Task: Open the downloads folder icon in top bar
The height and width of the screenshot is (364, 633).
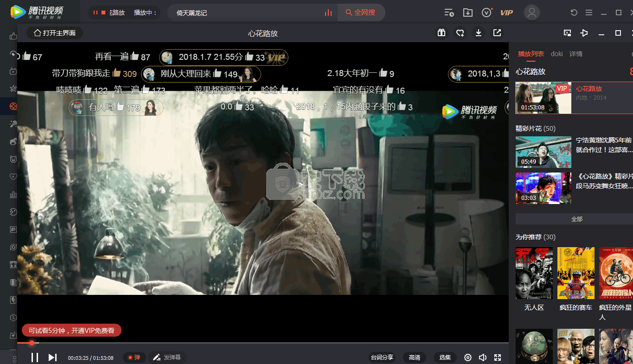Action: pos(468,13)
